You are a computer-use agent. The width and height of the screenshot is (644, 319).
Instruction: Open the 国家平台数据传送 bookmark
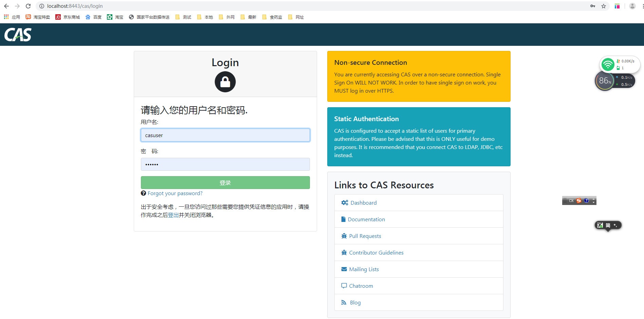point(149,17)
